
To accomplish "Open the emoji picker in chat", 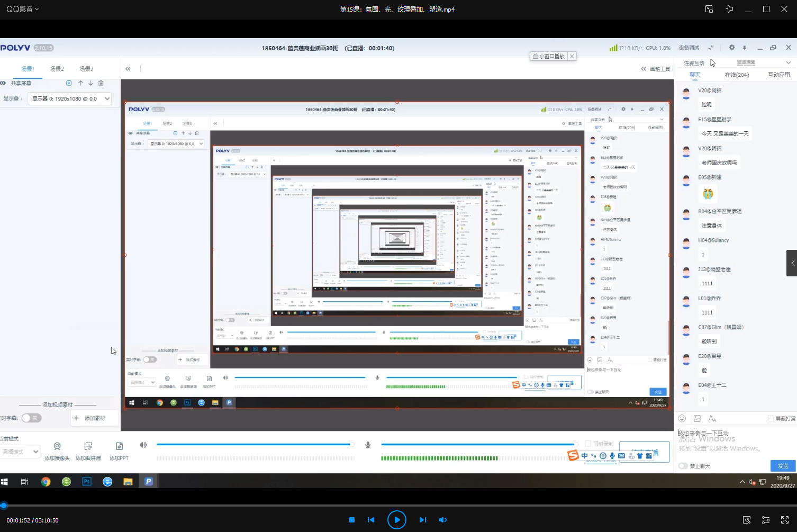I will [x=682, y=418].
